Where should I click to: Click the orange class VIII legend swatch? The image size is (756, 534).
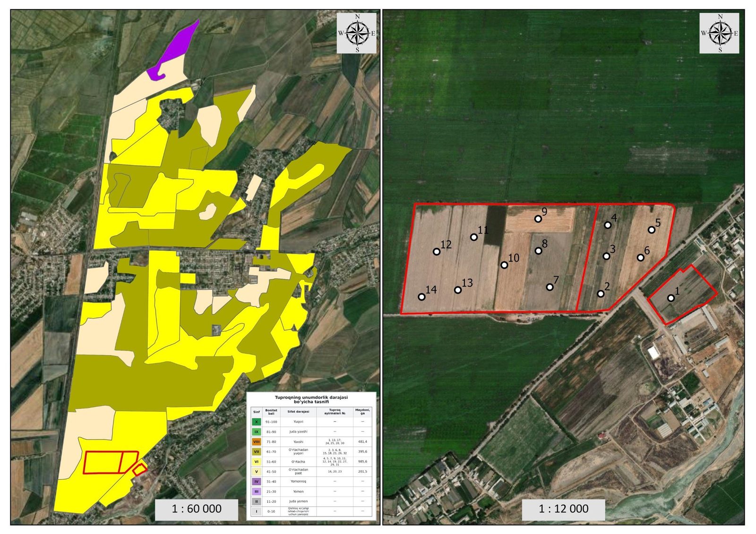257,441
